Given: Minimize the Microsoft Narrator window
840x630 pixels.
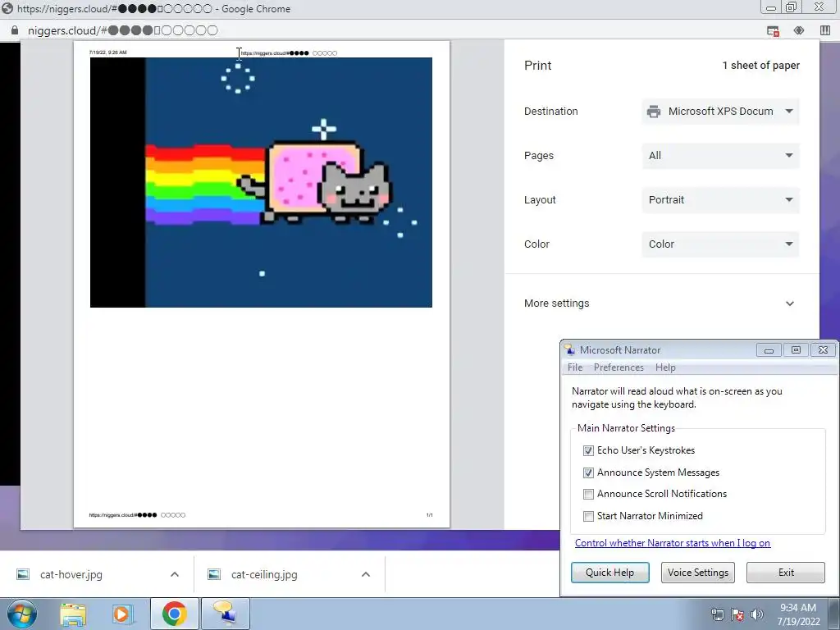Looking at the screenshot, I should point(769,349).
